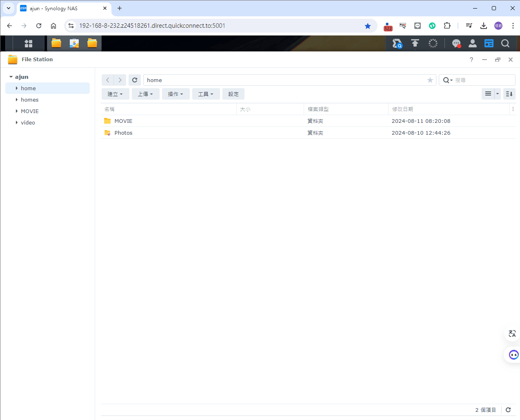This screenshot has width=520, height=420.
Task: Sort by 名稱 column header
Action: click(x=169, y=109)
